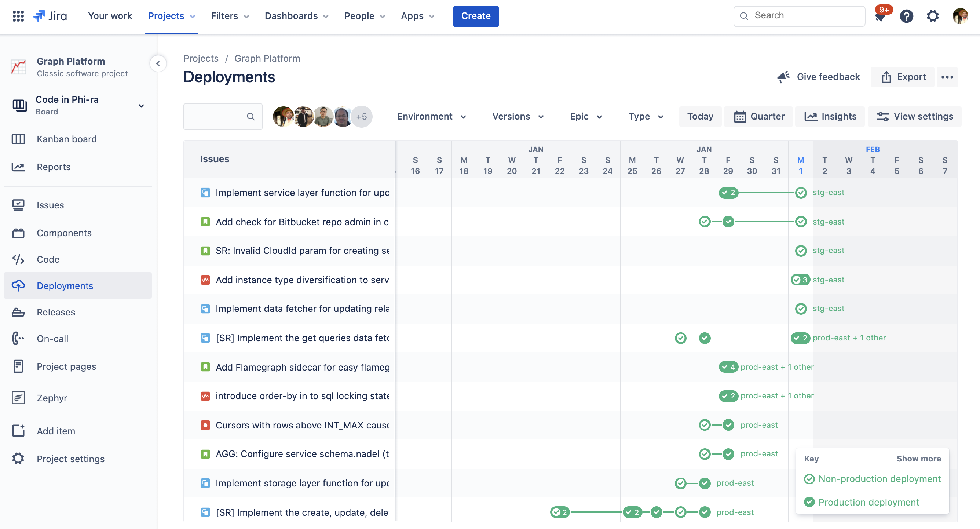Click the Releases ship icon
The width and height of the screenshot is (980, 529).
(x=18, y=312)
